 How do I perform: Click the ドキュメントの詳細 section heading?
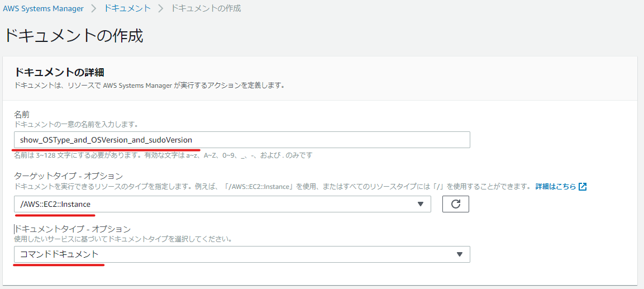coord(59,72)
